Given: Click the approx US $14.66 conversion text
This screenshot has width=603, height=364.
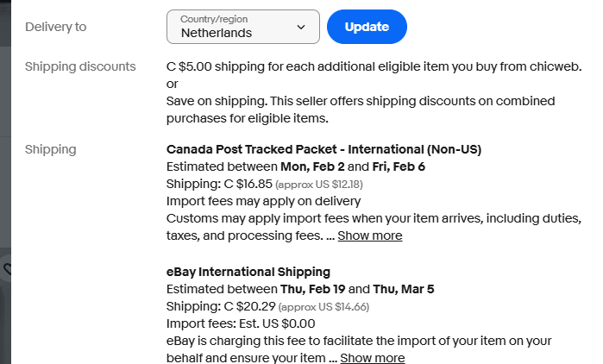Looking at the screenshot, I should pyautogui.click(x=323, y=307).
